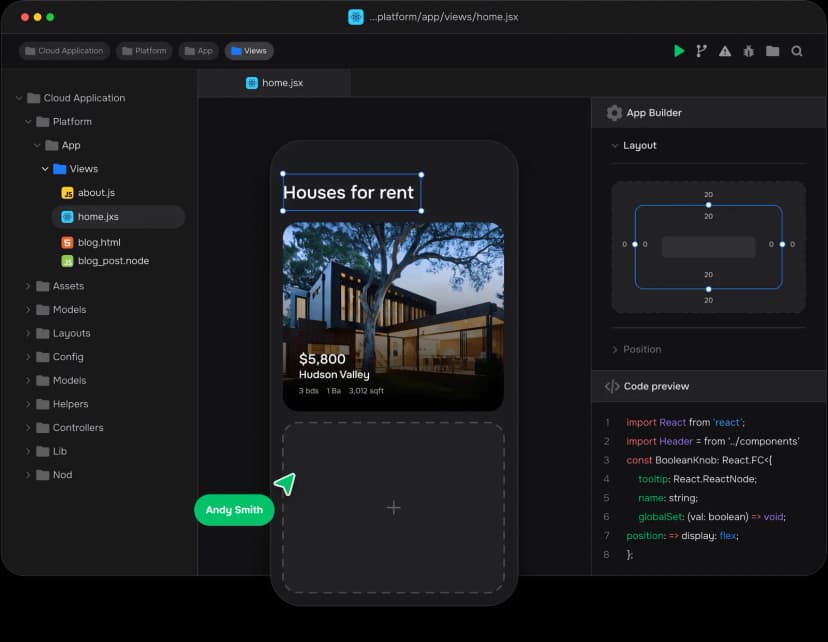This screenshot has height=642, width=828.
Task: Open the git branch icon in toolbar
Action: [x=703, y=50]
